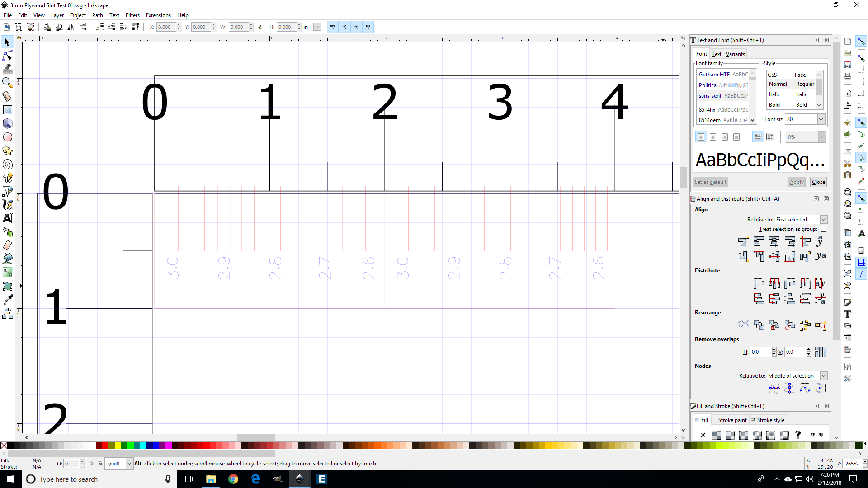This screenshot has height=488, width=868.
Task: Click Exchange positions rearrange icon
Action: 759,325
